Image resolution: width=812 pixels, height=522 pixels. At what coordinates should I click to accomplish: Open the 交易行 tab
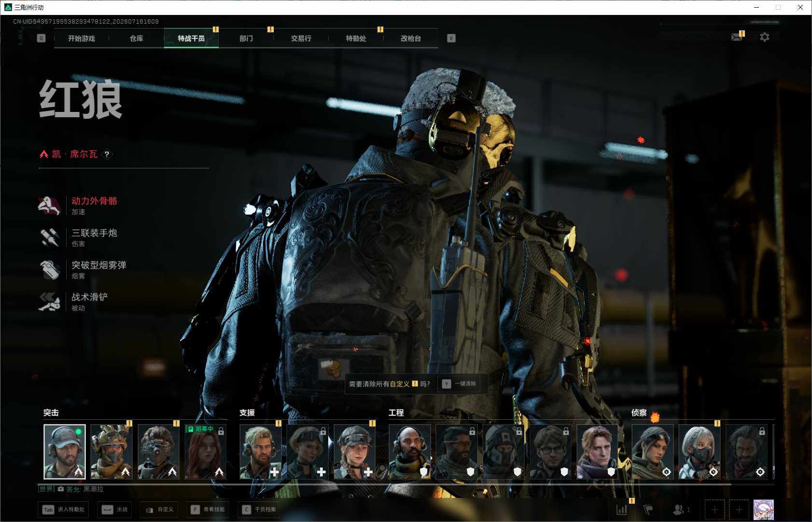click(301, 38)
